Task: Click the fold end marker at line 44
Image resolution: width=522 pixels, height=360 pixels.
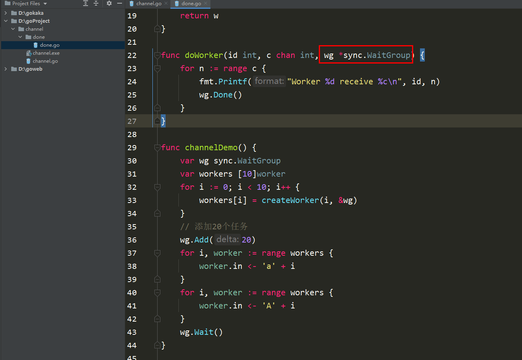Action: click(x=157, y=345)
